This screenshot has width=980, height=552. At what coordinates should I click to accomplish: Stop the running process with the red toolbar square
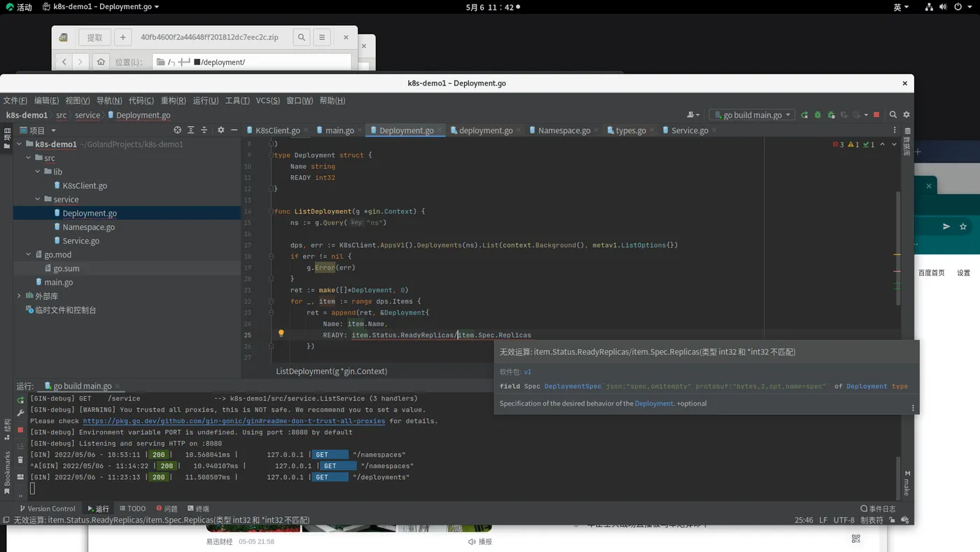pyautogui.click(x=876, y=115)
